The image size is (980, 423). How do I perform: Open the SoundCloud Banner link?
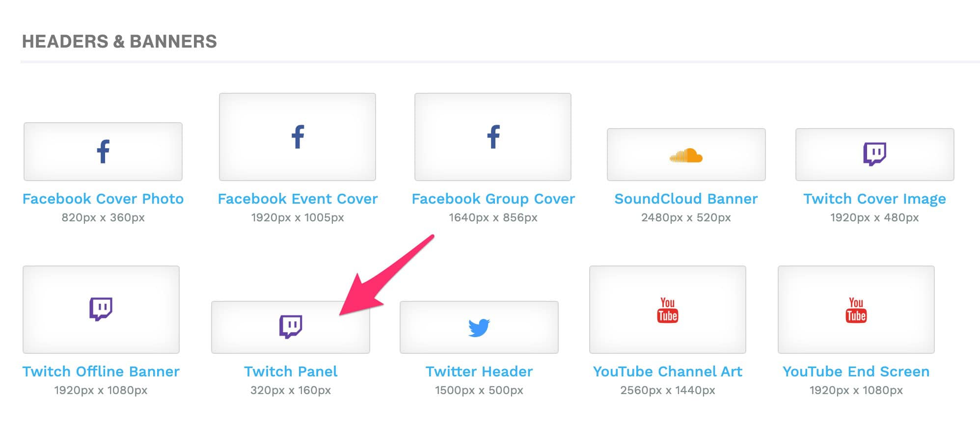[686, 199]
